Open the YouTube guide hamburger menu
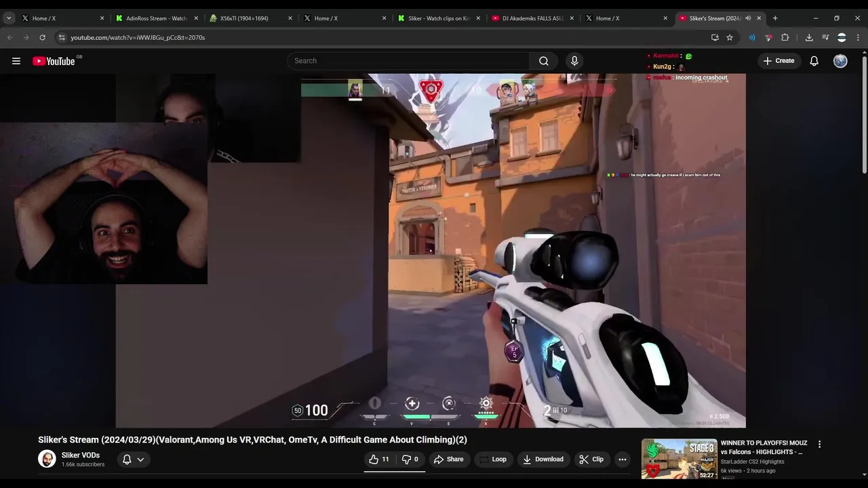 click(16, 61)
